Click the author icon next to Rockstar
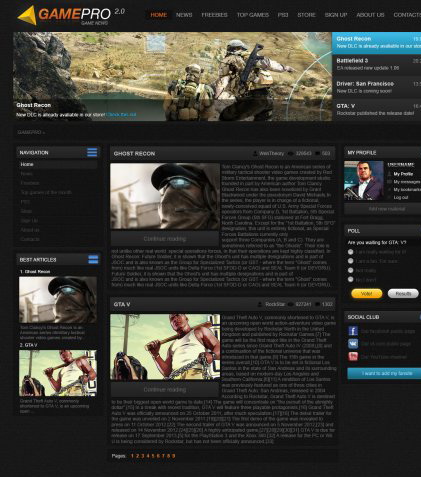421x477 pixels. (x=260, y=304)
